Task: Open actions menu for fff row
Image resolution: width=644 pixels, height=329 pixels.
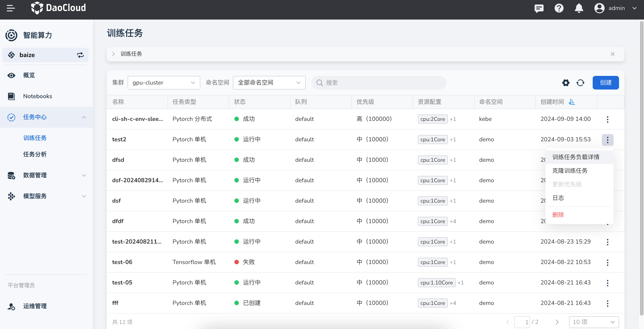Action: click(607, 304)
